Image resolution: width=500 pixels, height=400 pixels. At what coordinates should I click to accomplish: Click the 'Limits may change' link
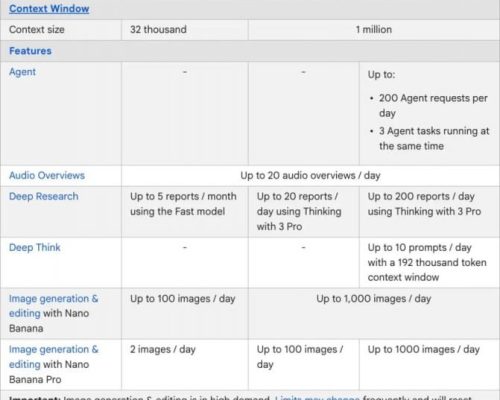coord(317,398)
